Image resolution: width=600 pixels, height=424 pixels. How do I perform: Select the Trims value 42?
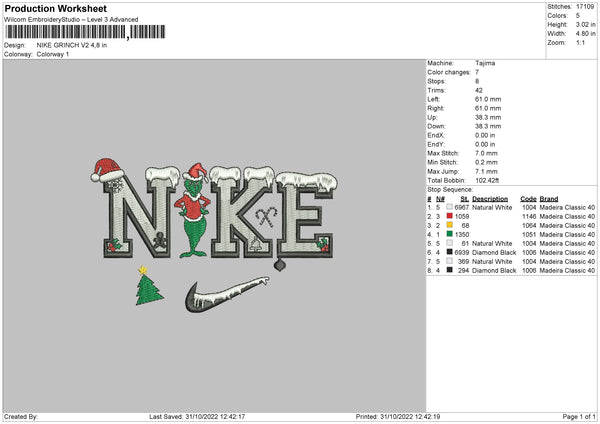click(x=479, y=90)
